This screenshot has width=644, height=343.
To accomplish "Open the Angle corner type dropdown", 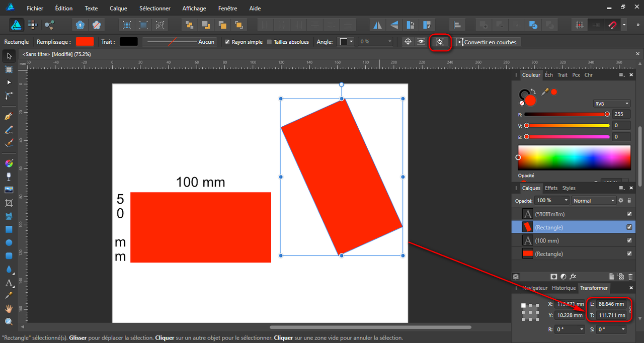I will [x=346, y=42].
